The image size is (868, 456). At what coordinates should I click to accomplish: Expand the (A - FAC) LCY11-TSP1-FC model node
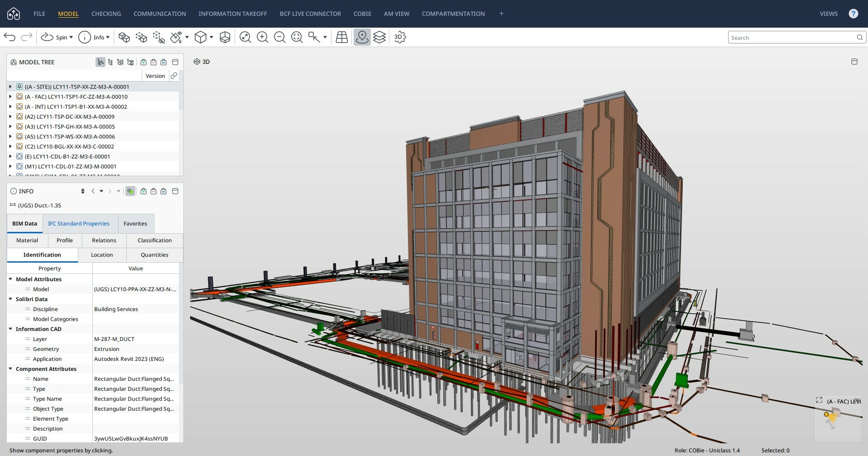pos(10,96)
